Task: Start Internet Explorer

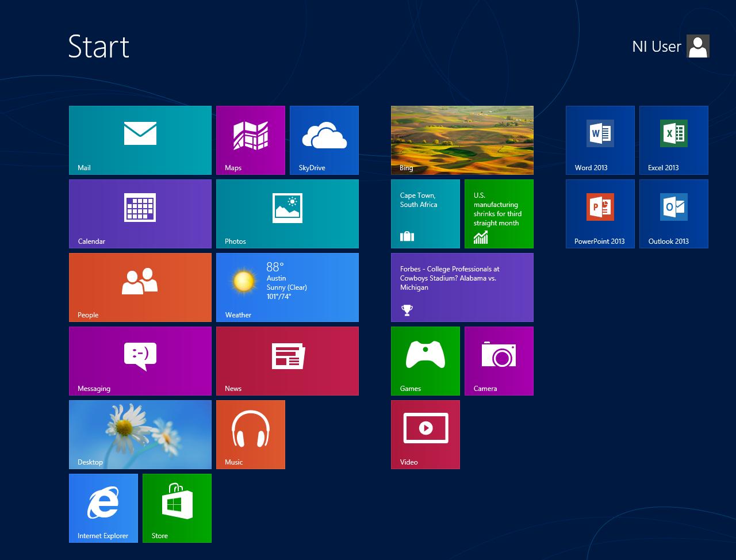Action: pyautogui.click(x=103, y=508)
